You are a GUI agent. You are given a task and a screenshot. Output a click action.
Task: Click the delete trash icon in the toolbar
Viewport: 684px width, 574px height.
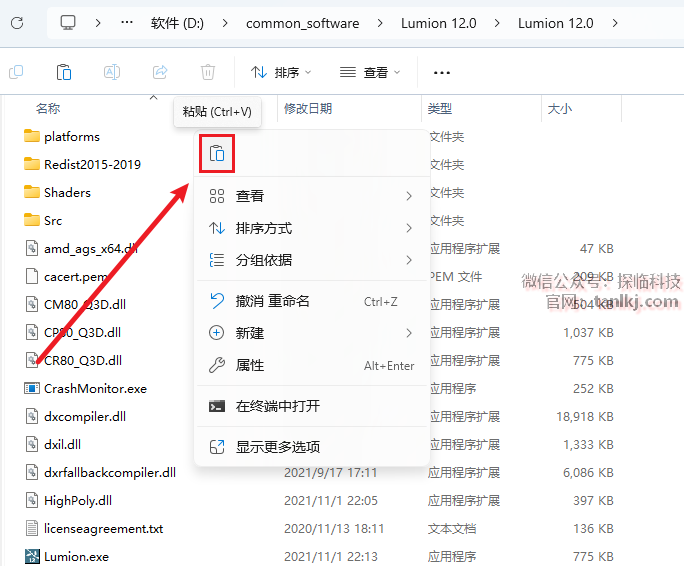click(x=208, y=72)
